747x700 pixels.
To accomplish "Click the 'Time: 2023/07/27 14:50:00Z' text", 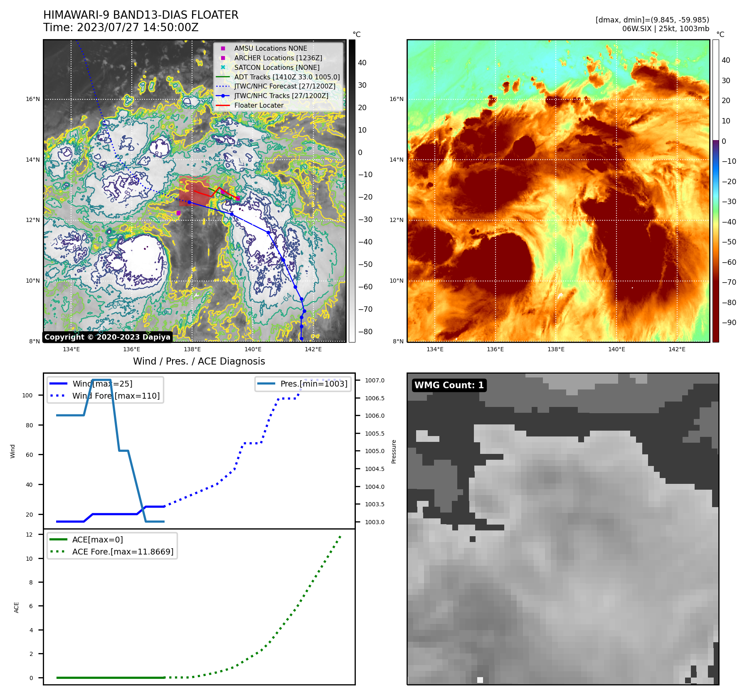I will click(x=121, y=27).
